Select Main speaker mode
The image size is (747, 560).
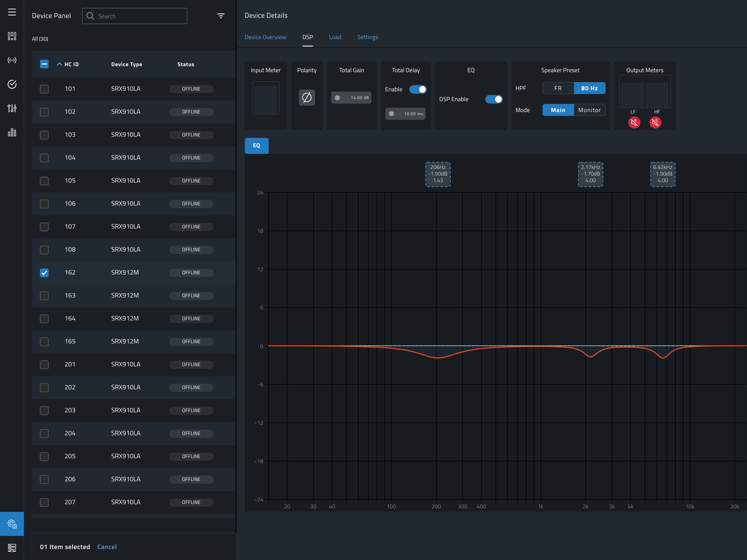558,110
